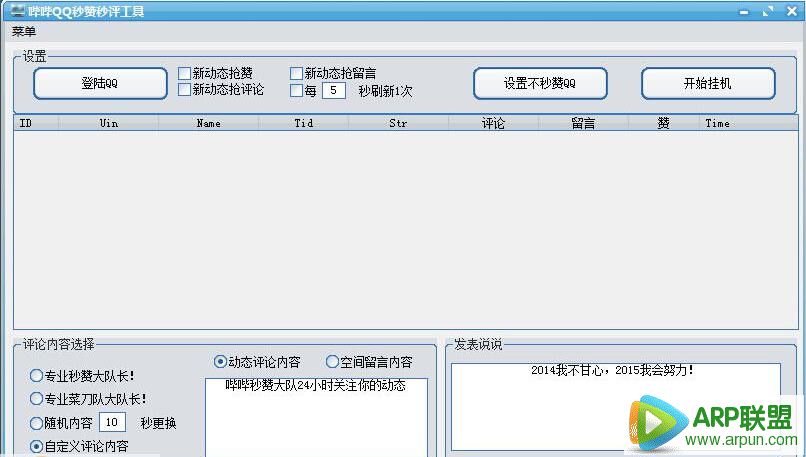Click the refresh seconds field showing 5

tap(334, 90)
